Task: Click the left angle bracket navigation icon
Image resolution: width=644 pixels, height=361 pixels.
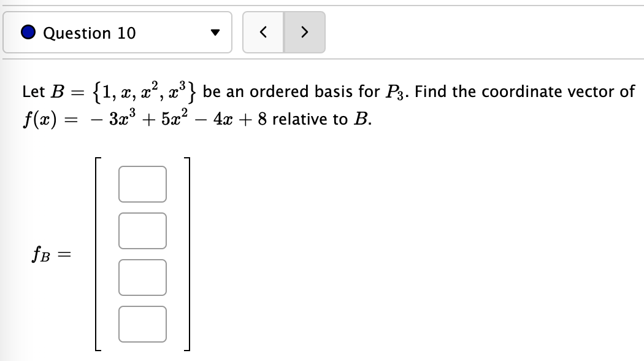Action: [x=263, y=33]
